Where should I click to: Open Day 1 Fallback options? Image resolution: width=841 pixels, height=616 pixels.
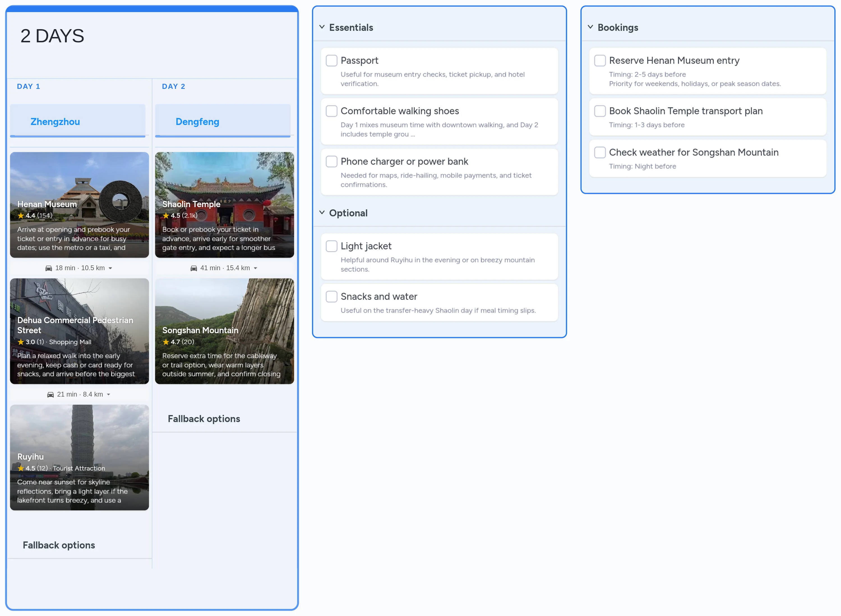point(59,545)
